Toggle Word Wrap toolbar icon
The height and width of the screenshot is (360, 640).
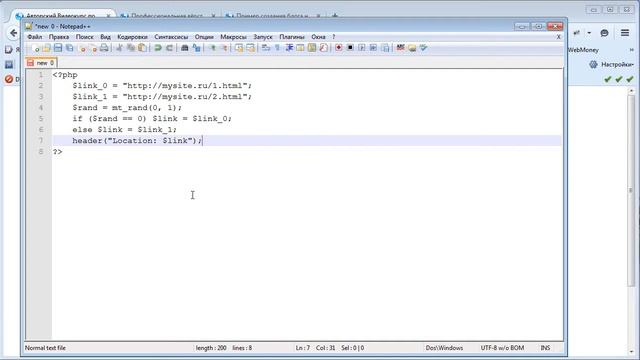(266, 48)
